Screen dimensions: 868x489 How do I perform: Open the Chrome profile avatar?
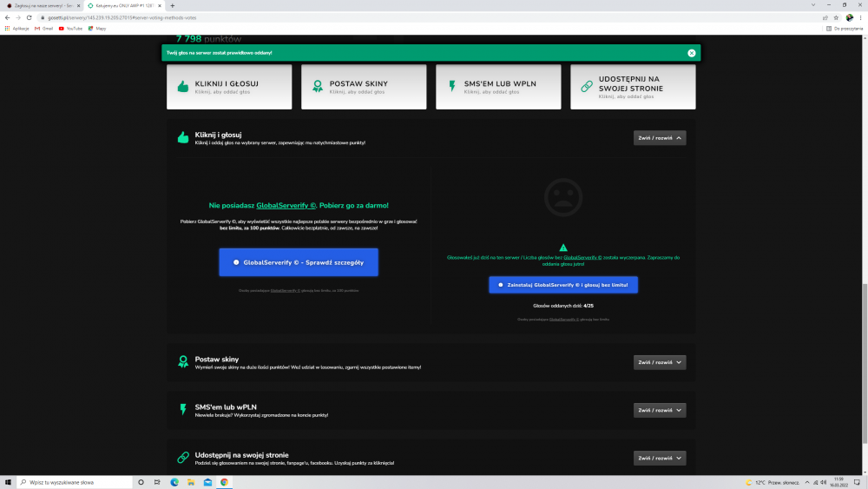click(x=850, y=17)
